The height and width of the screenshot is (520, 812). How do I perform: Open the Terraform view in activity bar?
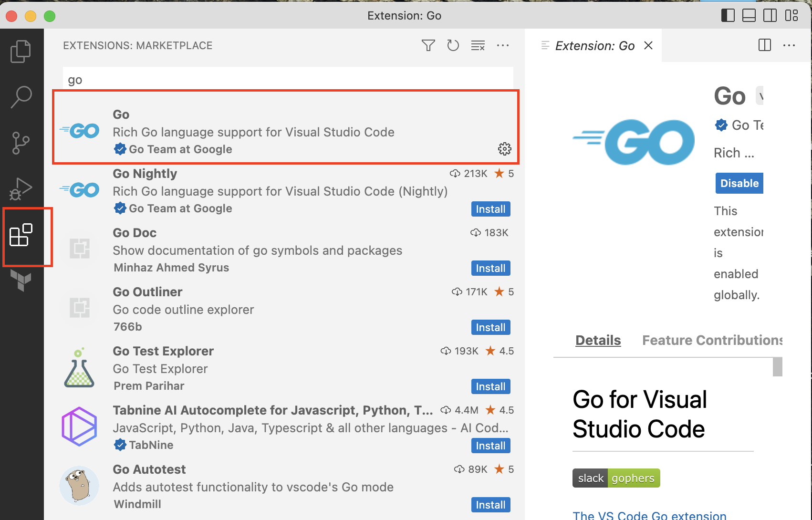(x=21, y=280)
